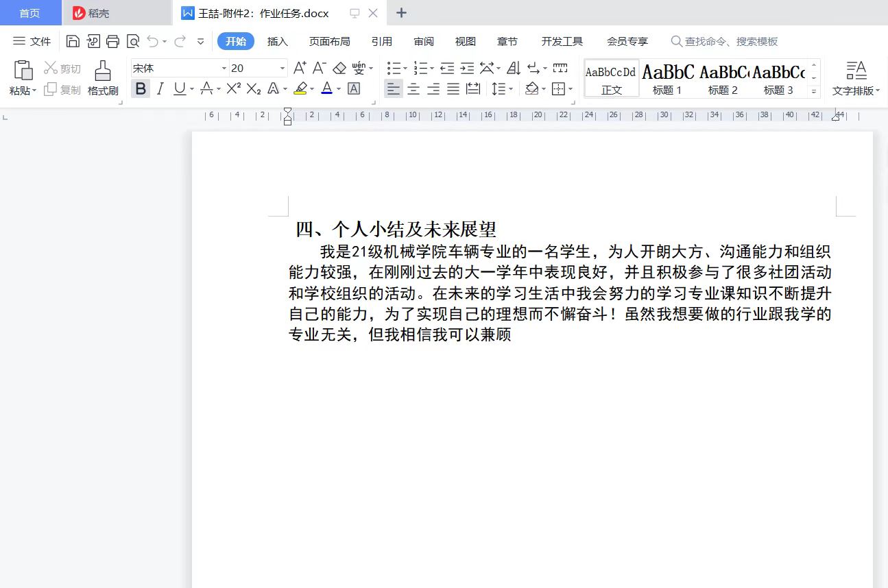
Task: Expand the font size dropdown showing 20
Action: (x=282, y=68)
